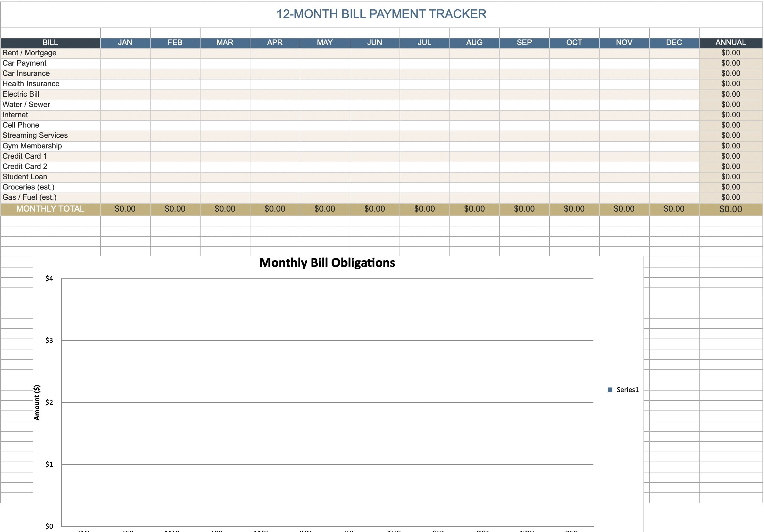Click the SEP cell for Gym Membership
The width and height of the screenshot is (764, 532).
(x=524, y=146)
